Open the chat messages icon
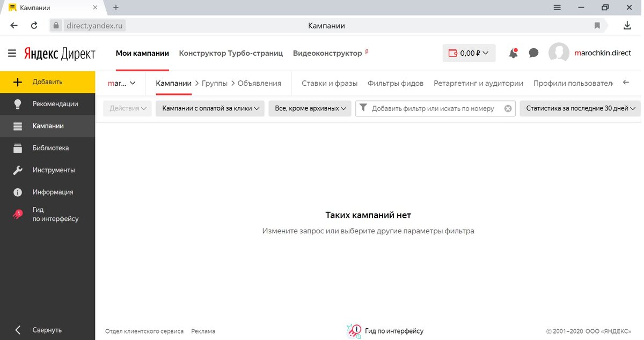 [x=533, y=53]
